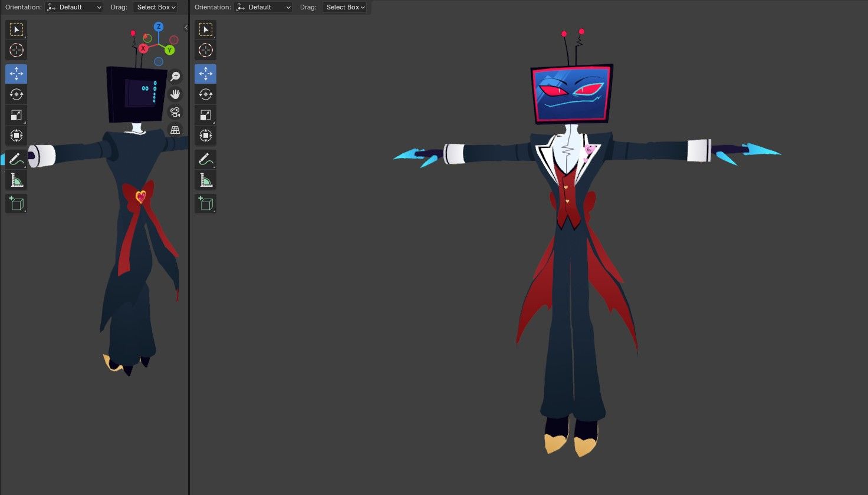868x495 pixels.
Task: Open the Drag Select Box dropdown in right header
Action: pos(344,7)
